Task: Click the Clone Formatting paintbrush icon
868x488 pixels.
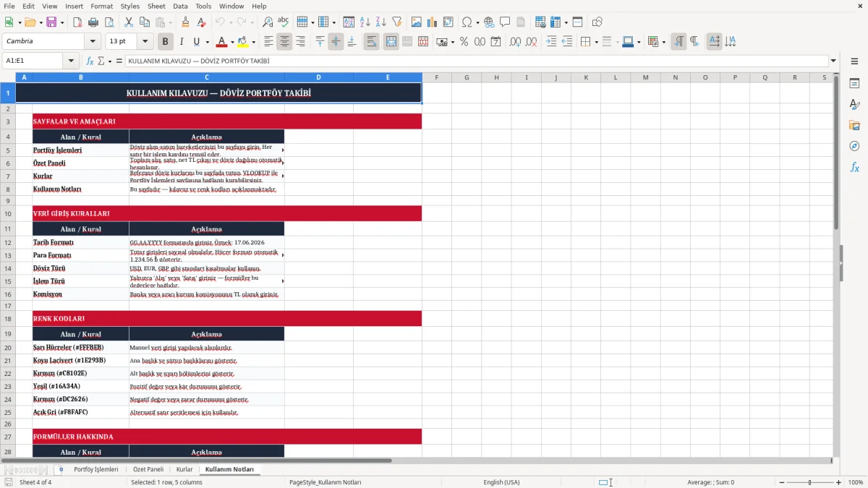Action: (x=185, y=22)
